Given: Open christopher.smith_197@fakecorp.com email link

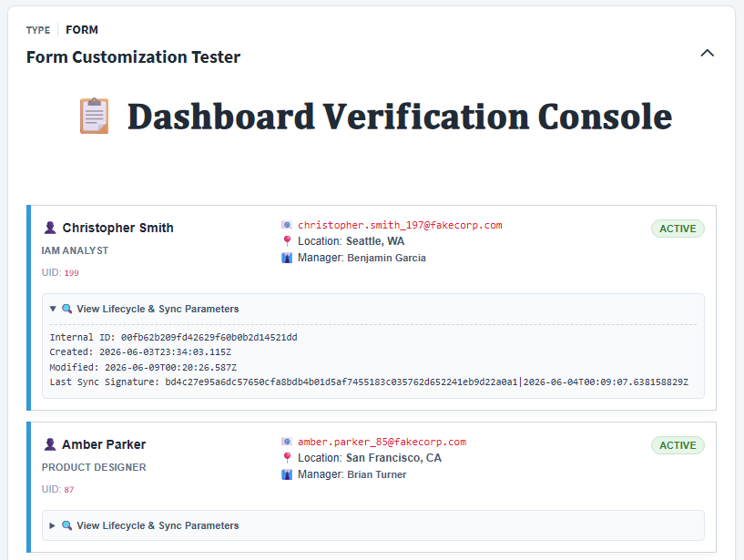Looking at the screenshot, I should pos(400,225).
